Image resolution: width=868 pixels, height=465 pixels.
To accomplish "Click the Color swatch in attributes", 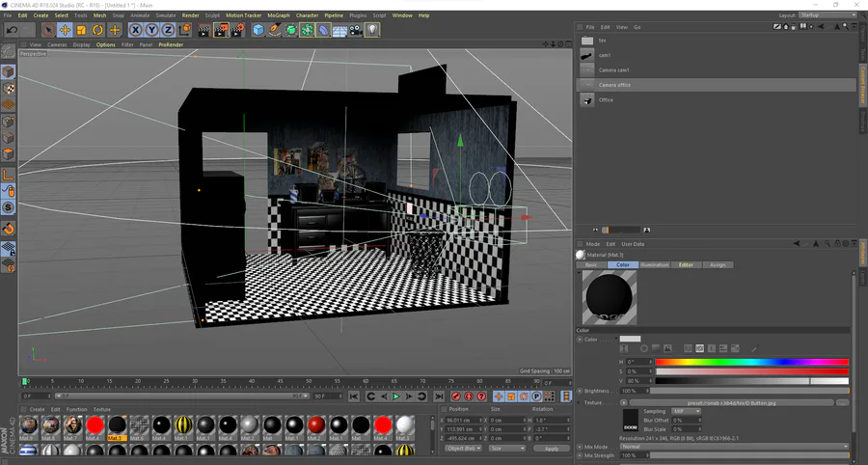I will click(x=630, y=339).
